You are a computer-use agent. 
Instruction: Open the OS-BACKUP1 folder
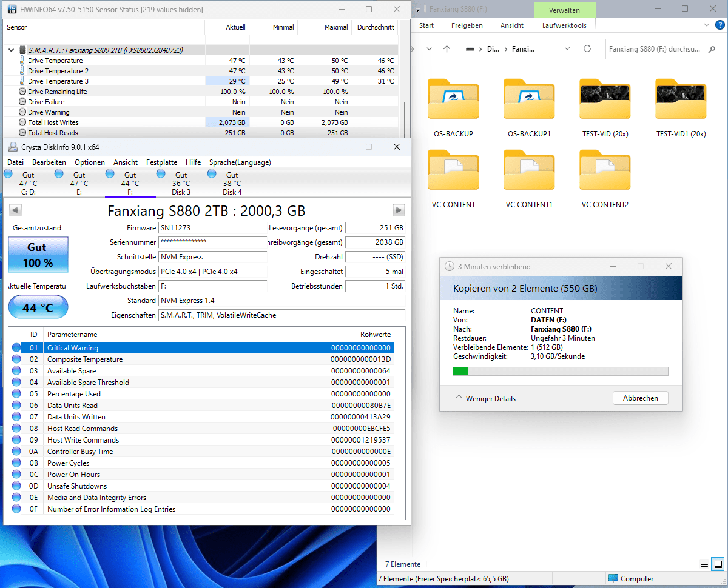point(529,108)
